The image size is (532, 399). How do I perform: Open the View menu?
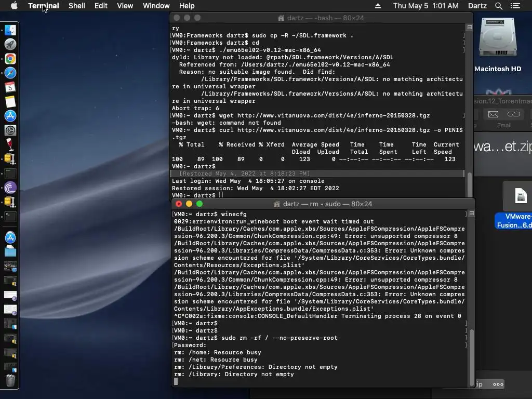click(x=125, y=6)
